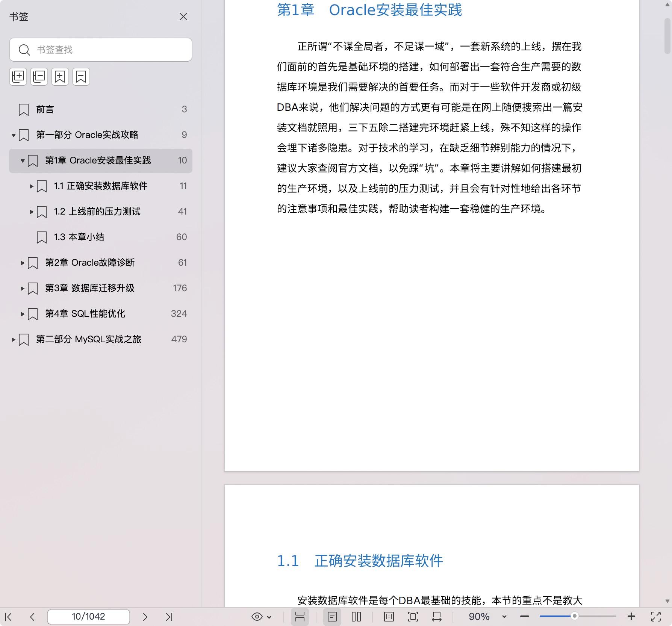The height and width of the screenshot is (626, 672).
Task: Click the page number field 10/1042
Action: tap(89, 617)
